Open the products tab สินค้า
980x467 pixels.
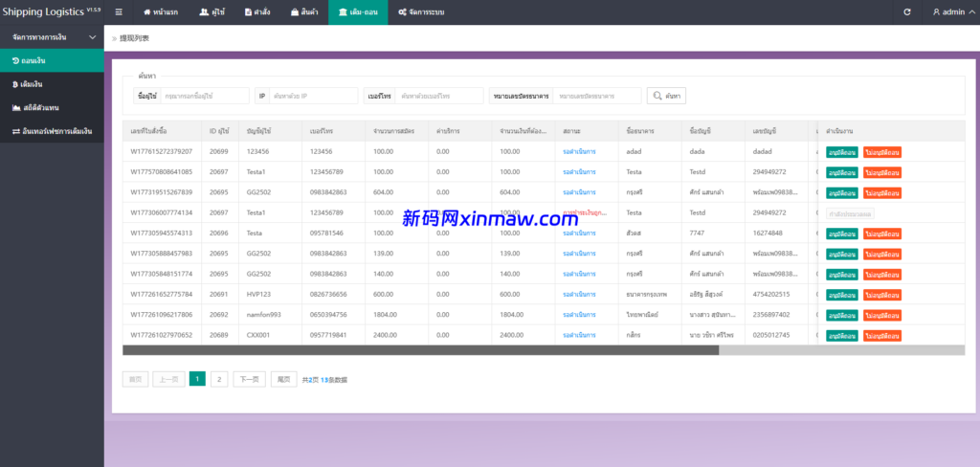click(x=303, y=11)
